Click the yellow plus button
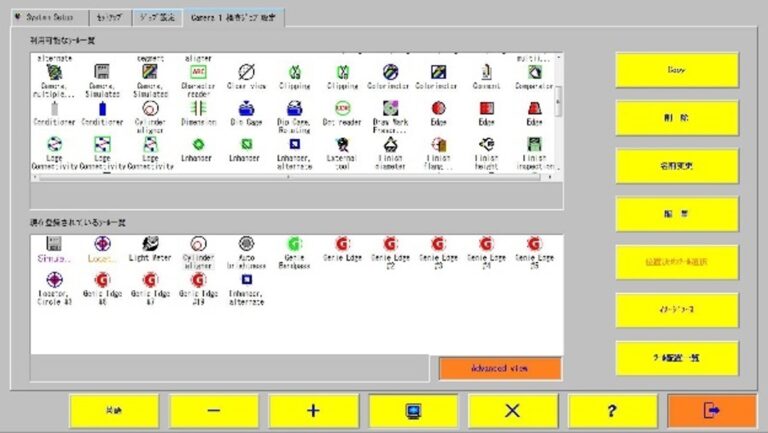This screenshot has height=433, width=768. pos(313,410)
